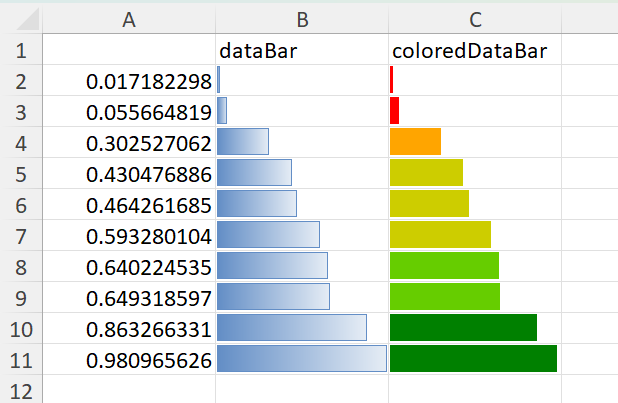The image size is (618, 403).
Task: Click the red bar in row 3
Action: (395, 110)
